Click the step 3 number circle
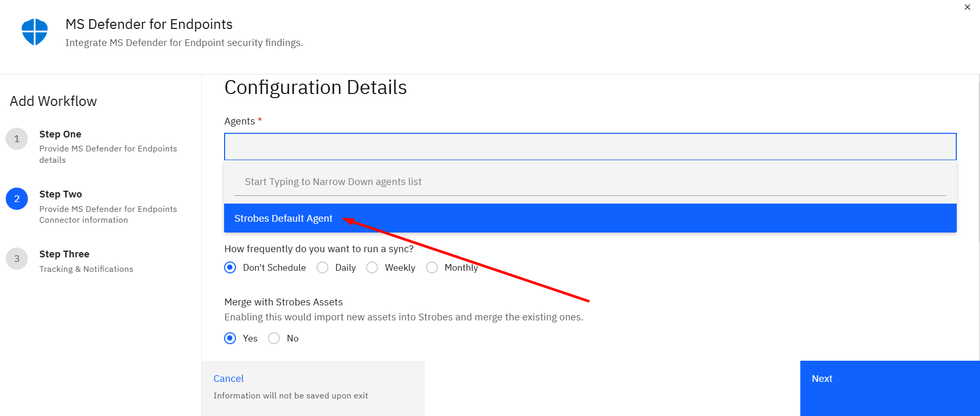The image size is (980, 416). (x=17, y=258)
